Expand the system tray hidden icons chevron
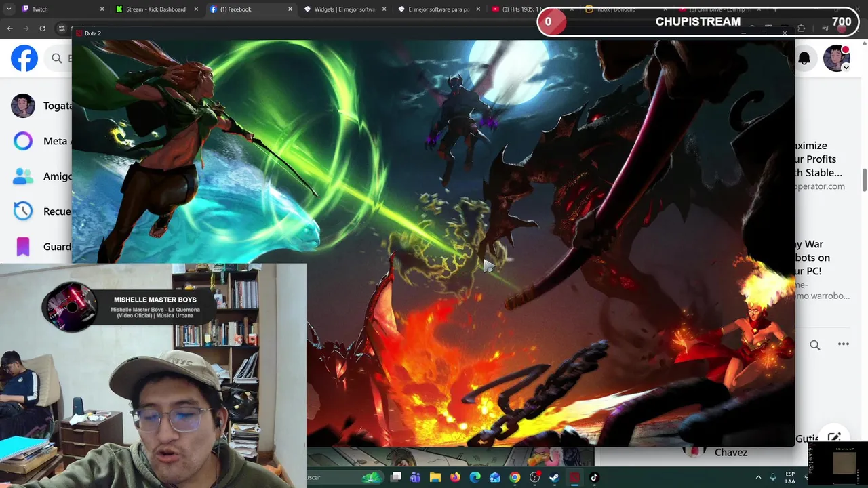The width and height of the screenshot is (868, 488). [x=758, y=477]
